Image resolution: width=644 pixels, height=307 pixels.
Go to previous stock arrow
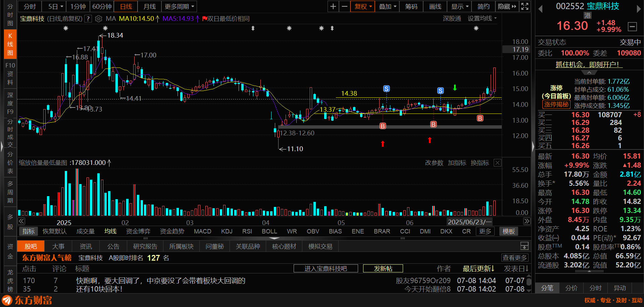540,9
